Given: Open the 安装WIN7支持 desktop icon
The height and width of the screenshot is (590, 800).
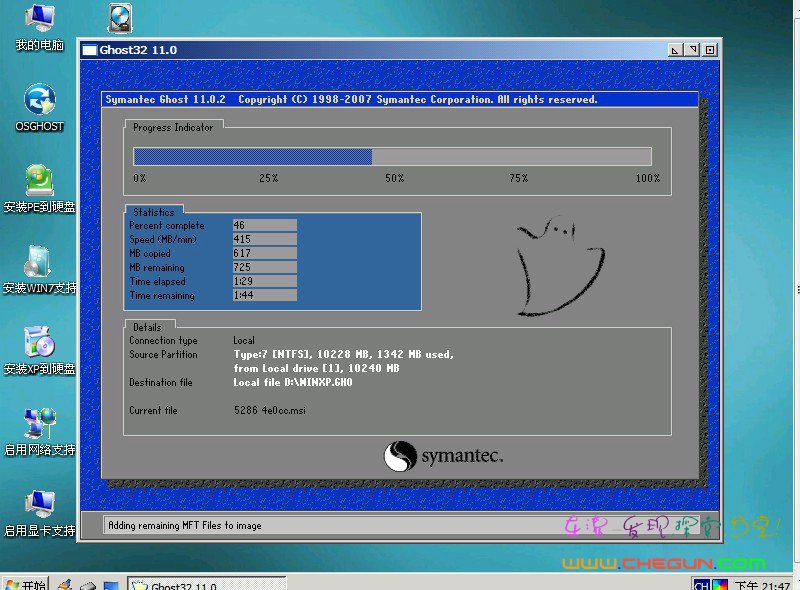Looking at the screenshot, I should pos(39,270).
